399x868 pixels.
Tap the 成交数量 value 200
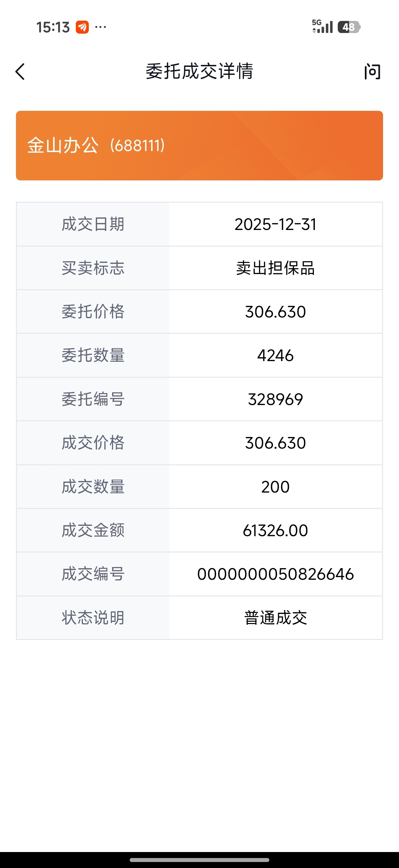(275, 487)
